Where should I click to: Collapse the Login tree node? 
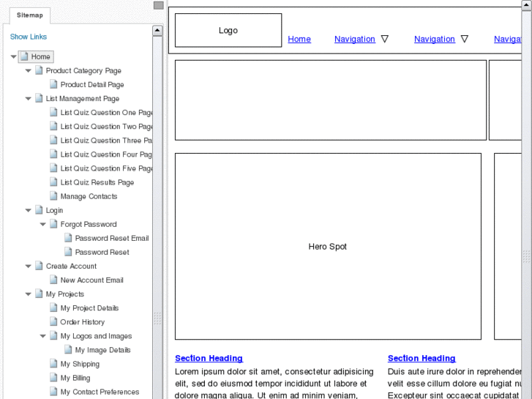28,210
